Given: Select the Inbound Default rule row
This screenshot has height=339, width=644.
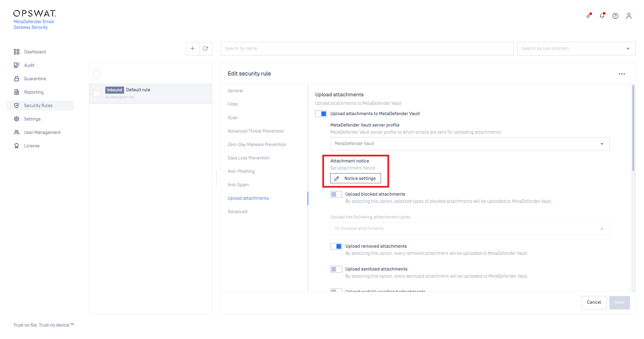Looking at the screenshot, I should point(151,94).
